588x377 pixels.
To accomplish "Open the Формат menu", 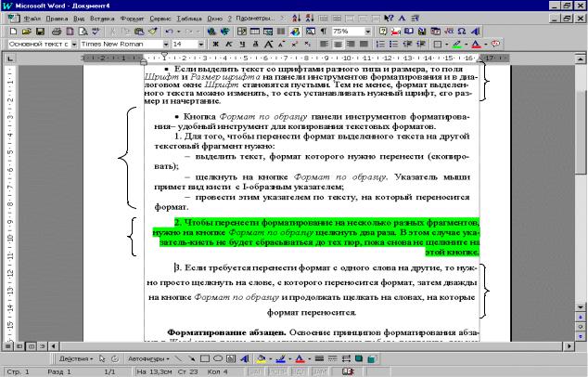I will pyautogui.click(x=132, y=19).
